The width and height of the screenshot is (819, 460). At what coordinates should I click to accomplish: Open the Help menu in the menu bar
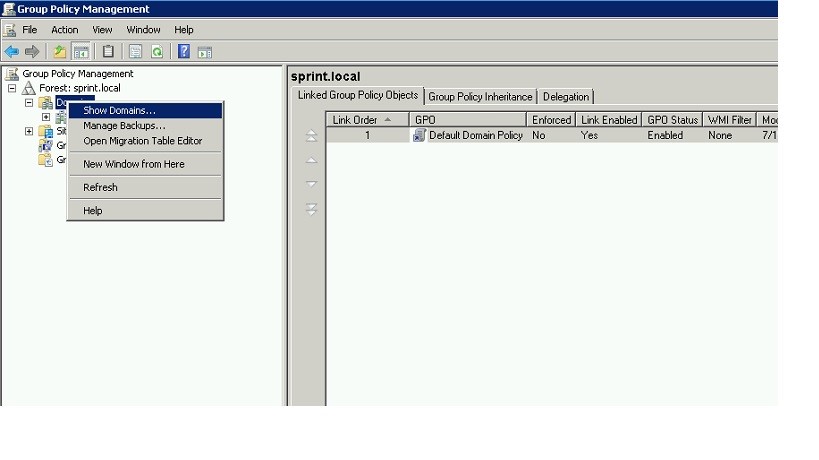pos(184,30)
